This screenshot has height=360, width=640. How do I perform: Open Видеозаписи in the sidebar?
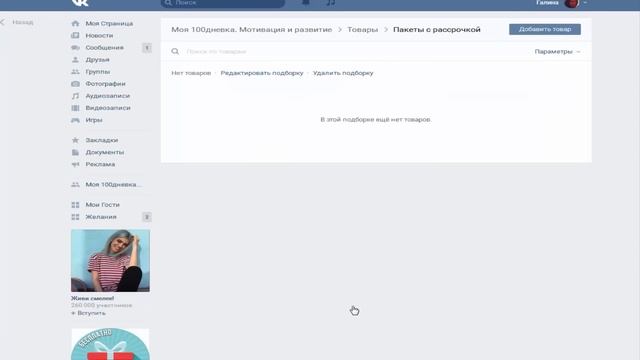pyautogui.click(x=108, y=108)
